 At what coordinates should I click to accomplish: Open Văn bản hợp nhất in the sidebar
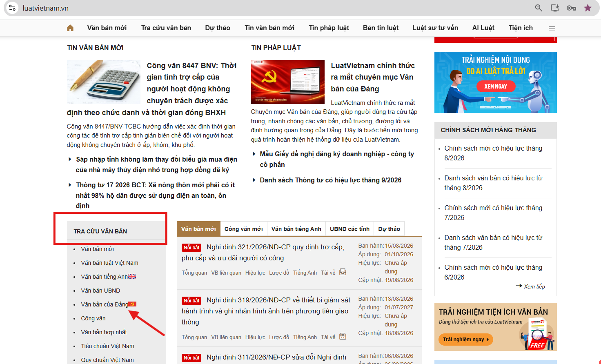104,332
